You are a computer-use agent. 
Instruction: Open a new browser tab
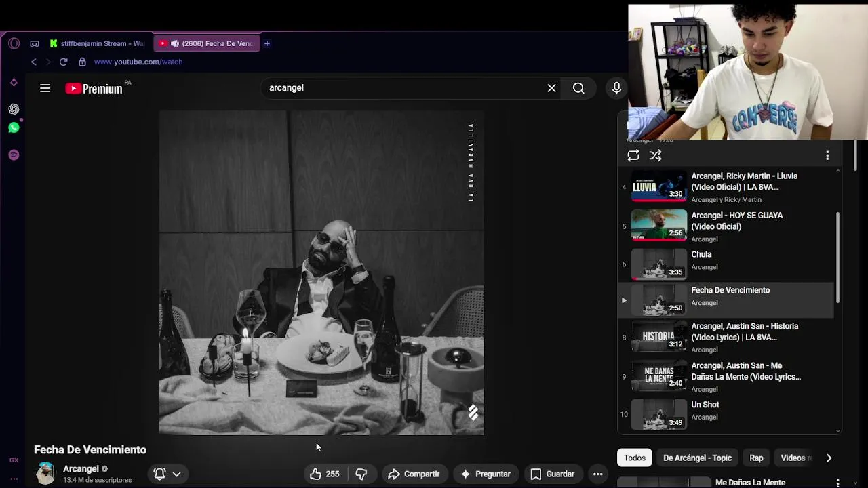[267, 43]
